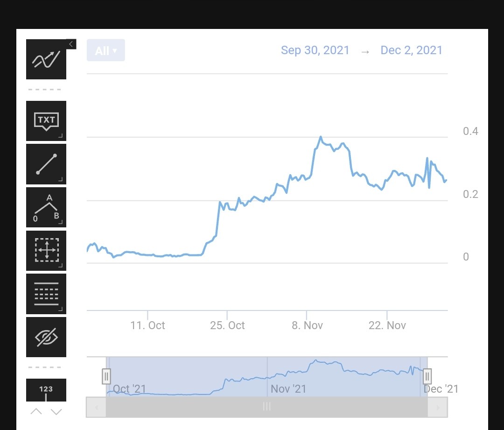The image size is (504, 430).
Task: Open submenu corner of TXT tool
Action: (60, 136)
